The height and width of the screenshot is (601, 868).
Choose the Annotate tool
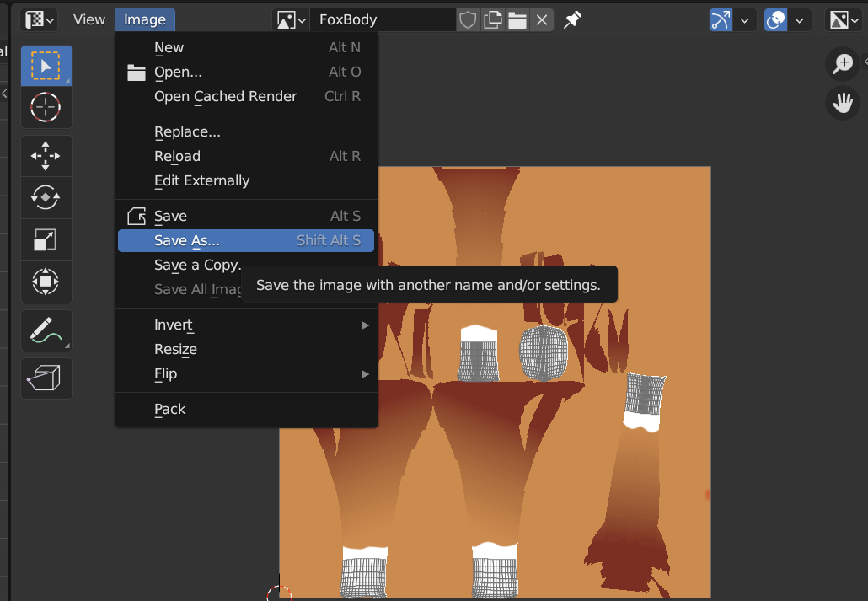[x=46, y=330]
